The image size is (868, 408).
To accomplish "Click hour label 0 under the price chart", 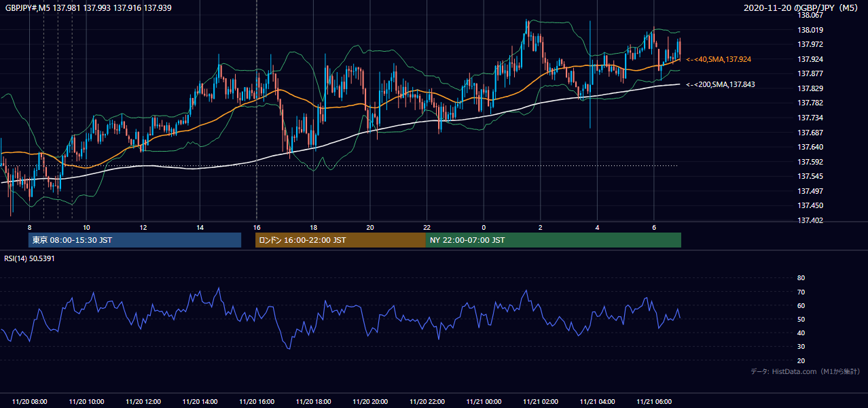I will click(x=484, y=227).
